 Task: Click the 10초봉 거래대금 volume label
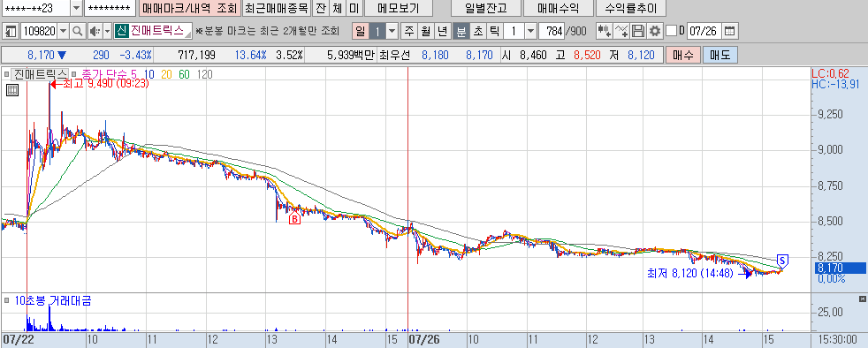(x=52, y=301)
